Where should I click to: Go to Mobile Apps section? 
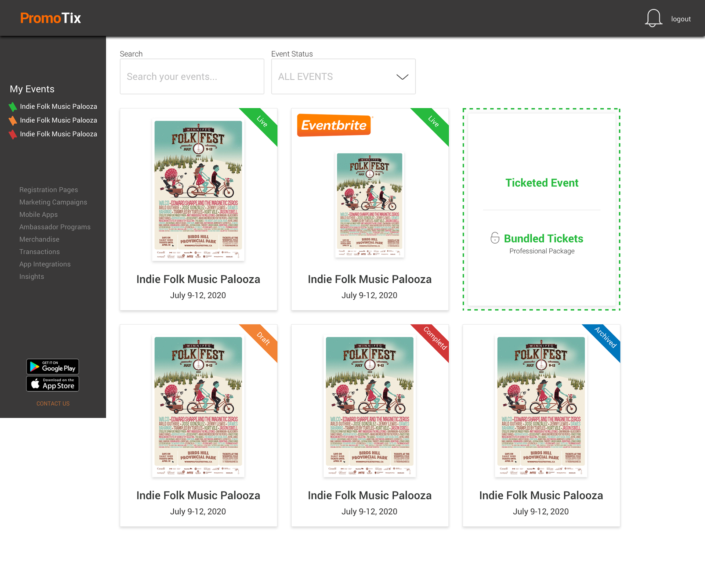tap(39, 214)
